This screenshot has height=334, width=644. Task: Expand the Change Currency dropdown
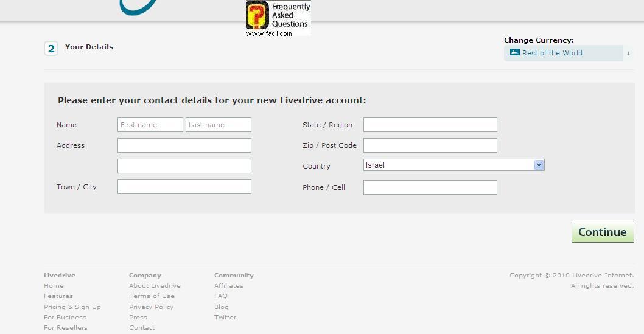(628, 54)
